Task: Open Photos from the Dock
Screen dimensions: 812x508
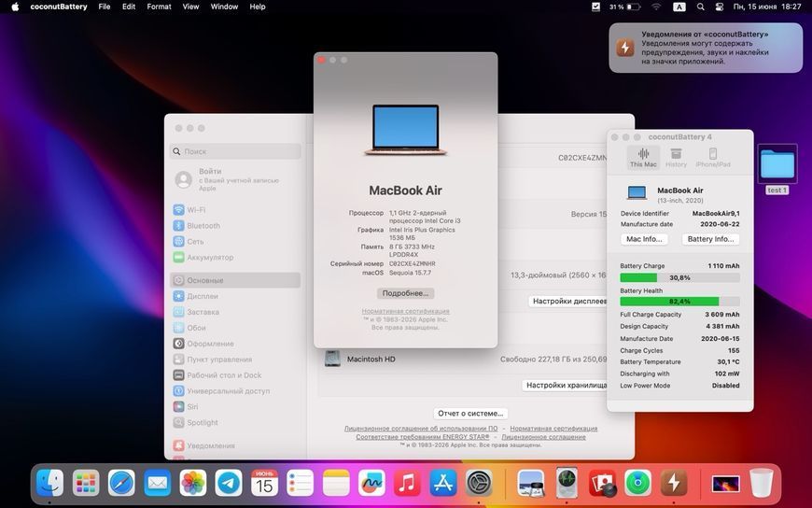Action: 193,483
